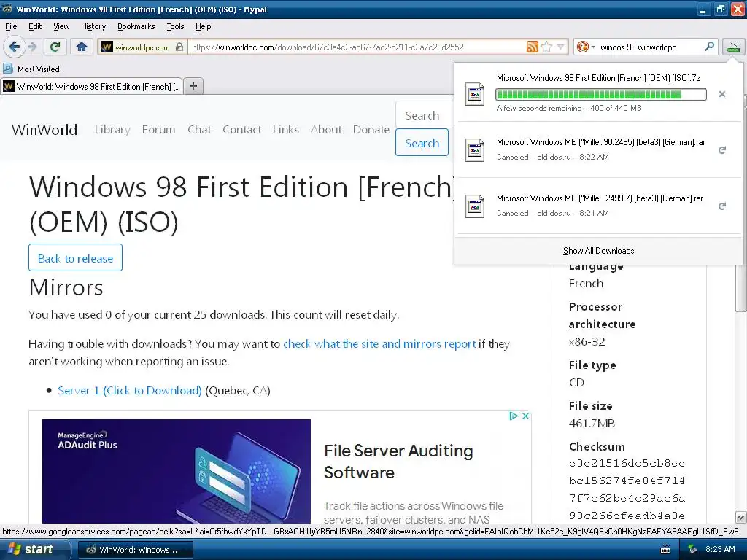Open the File menu
The height and width of the screenshot is (560, 747).
11,26
